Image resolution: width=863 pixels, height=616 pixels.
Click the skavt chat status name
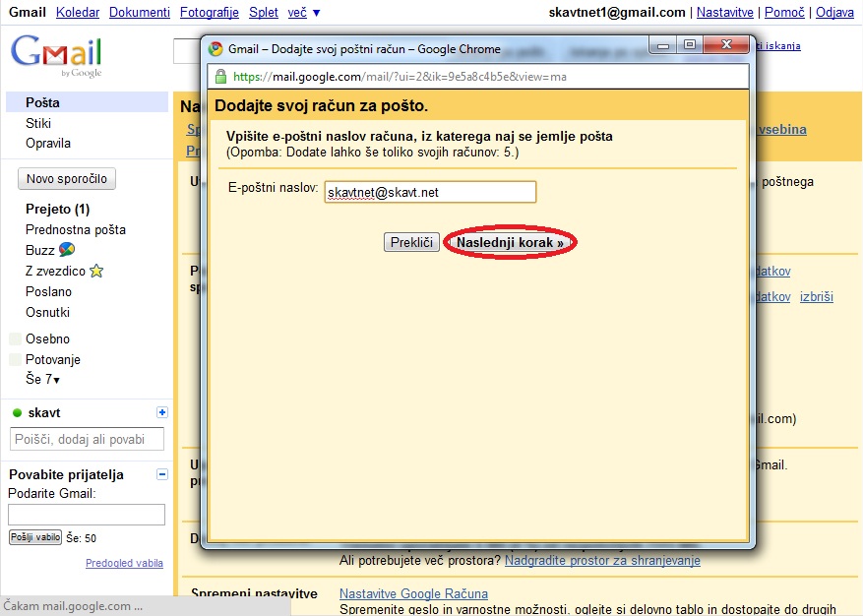[x=44, y=413]
